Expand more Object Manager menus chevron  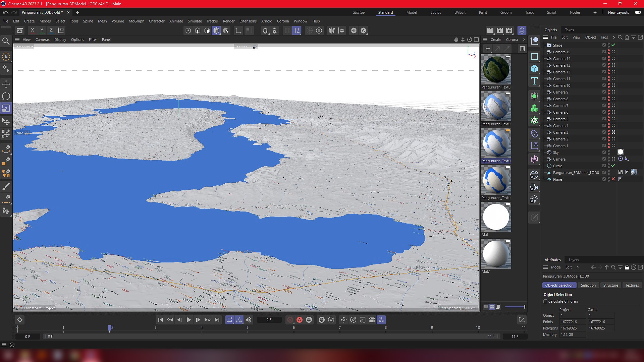613,37
